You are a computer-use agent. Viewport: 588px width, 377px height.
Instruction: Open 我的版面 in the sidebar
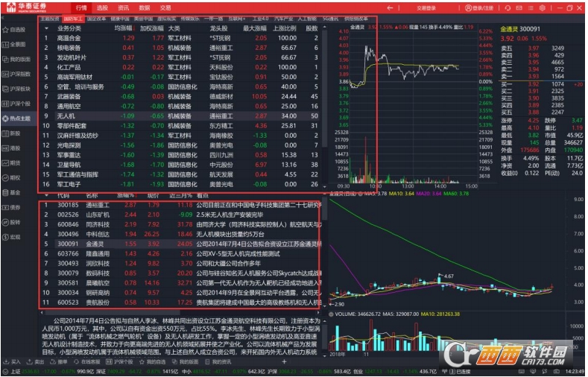pyautogui.click(x=16, y=59)
